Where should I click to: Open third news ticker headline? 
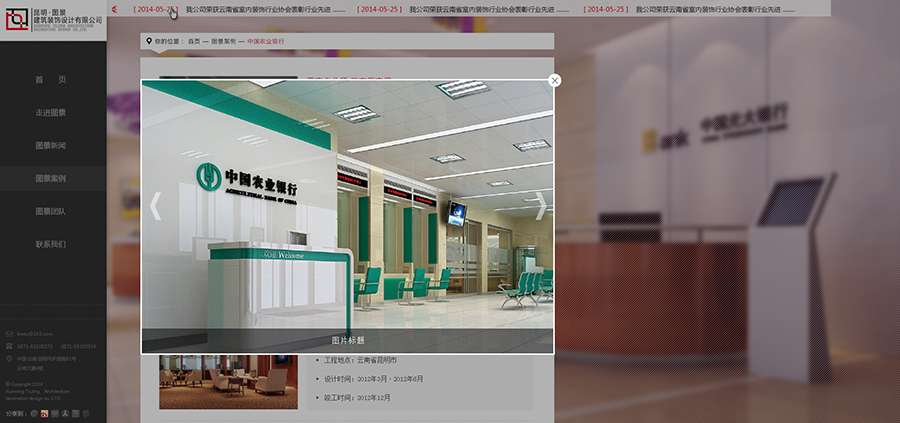[716, 10]
